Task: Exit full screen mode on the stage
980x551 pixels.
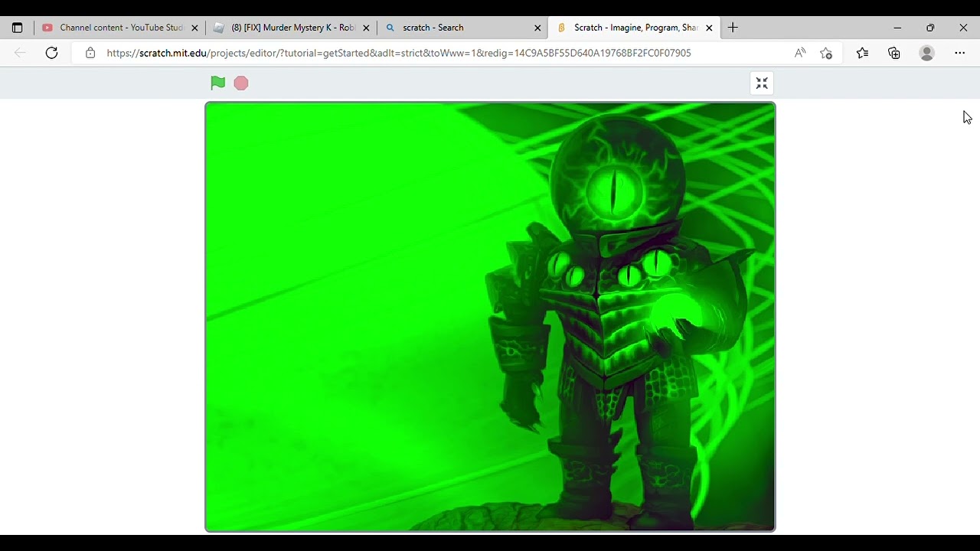Action: click(x=762, y=83)
